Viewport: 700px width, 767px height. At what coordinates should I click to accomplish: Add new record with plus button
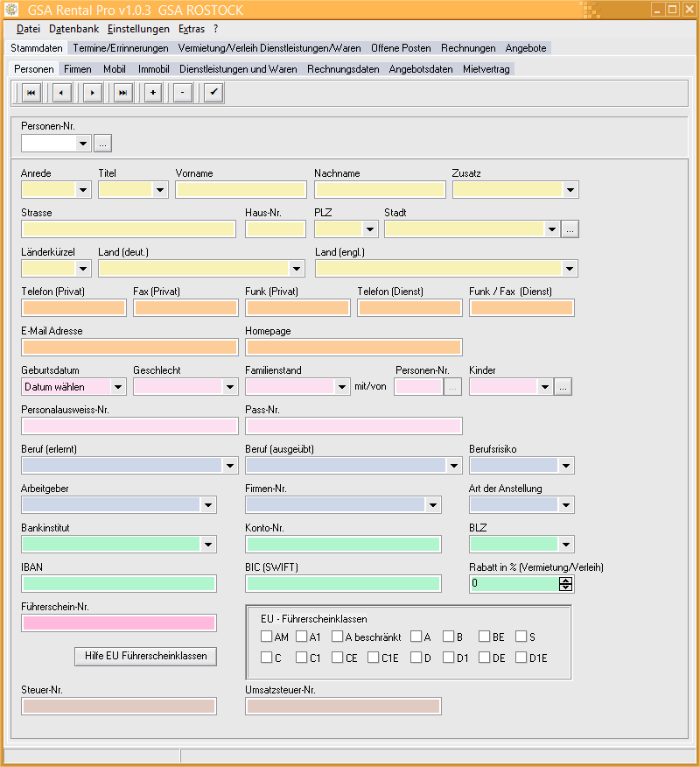tap(153, 93)
